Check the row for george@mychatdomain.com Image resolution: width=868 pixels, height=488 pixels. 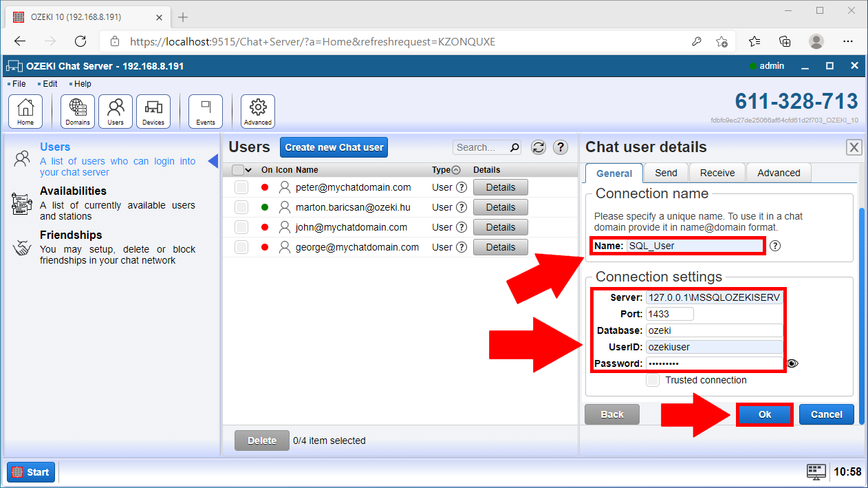(x=241, y=246)
